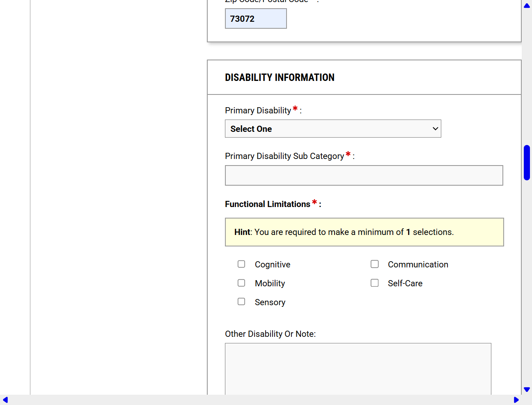
Task: Open the Primary Disability dropdown
Action: [333, 129]
